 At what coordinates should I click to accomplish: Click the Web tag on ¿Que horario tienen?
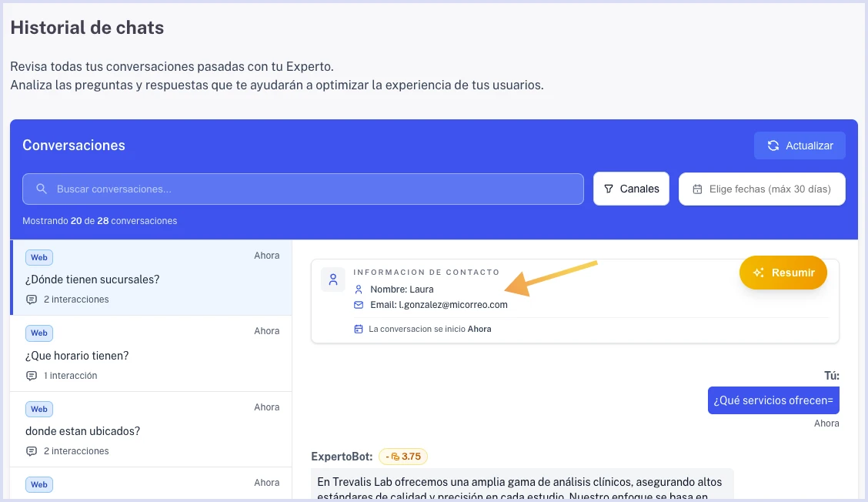pos(38,333)
